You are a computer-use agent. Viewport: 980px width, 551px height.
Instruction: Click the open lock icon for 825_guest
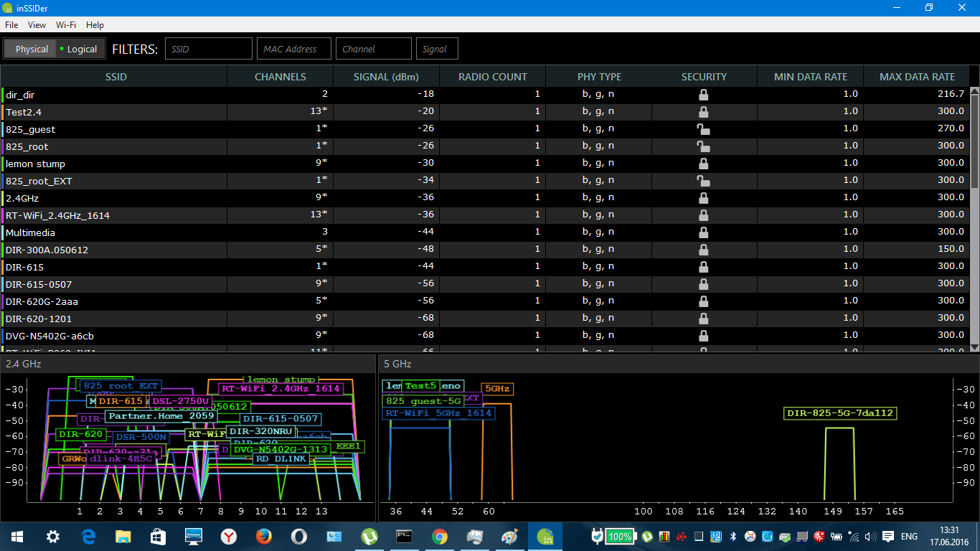[703, 129]
